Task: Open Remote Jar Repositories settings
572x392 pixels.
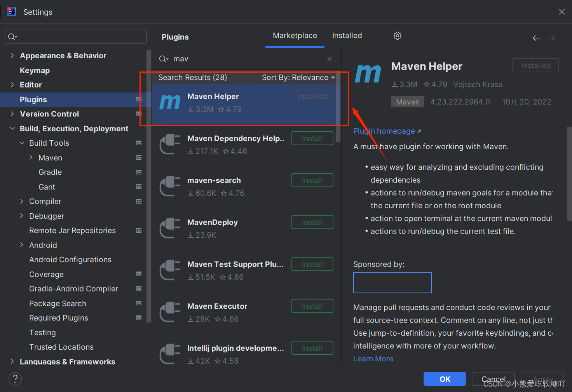Action: tap(72, 231)
